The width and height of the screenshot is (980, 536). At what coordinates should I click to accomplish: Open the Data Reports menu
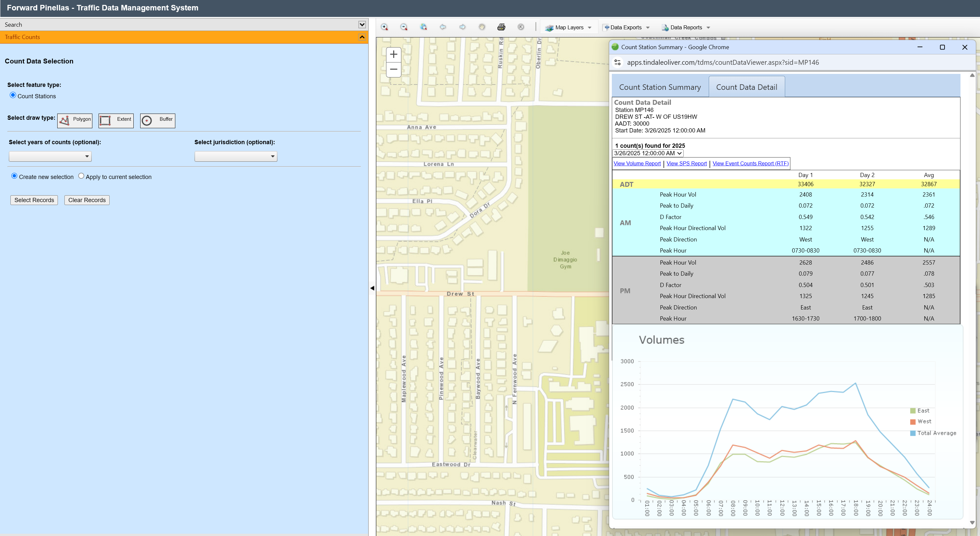tap(686, 27)
